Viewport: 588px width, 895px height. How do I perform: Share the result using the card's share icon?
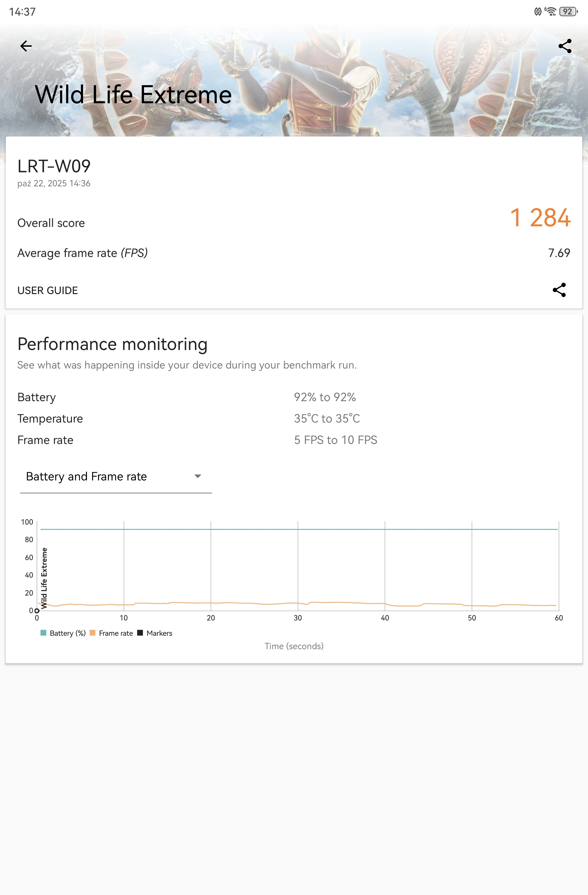click(559, 290)
